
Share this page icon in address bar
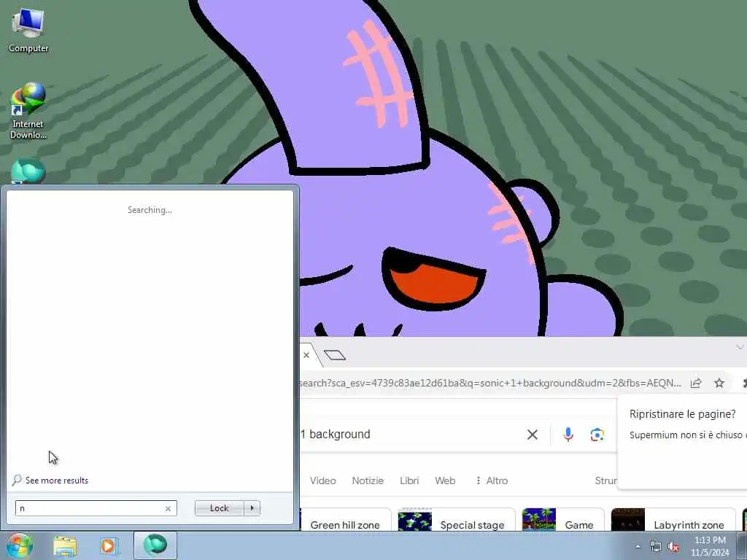pos(696,384)
